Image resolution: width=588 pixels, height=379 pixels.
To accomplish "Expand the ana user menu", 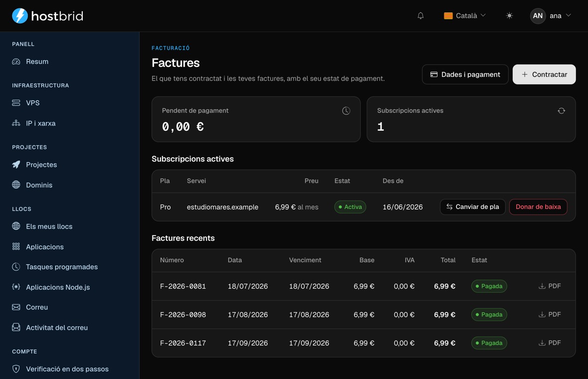I will click(x=551, y=16).
